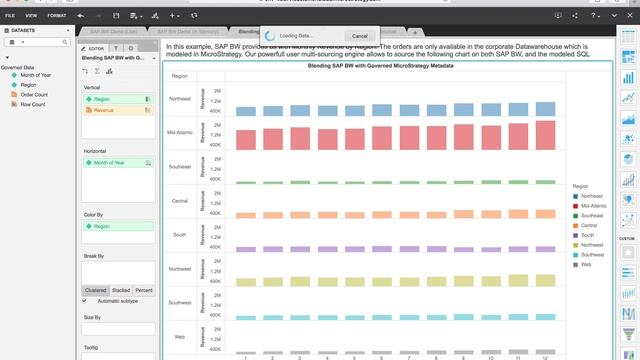Select the Stacked subtype button
Image resolution: width=640 pixels, height=360 pixels.
(121, 290)
